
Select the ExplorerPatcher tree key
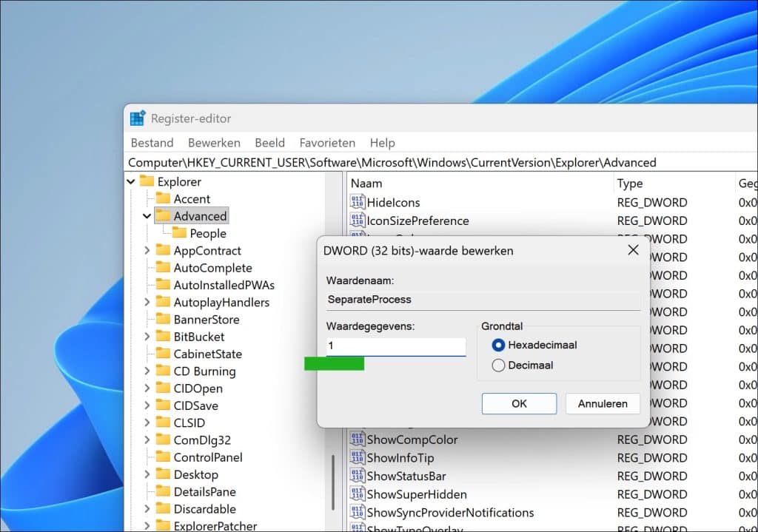pos(215,526)
